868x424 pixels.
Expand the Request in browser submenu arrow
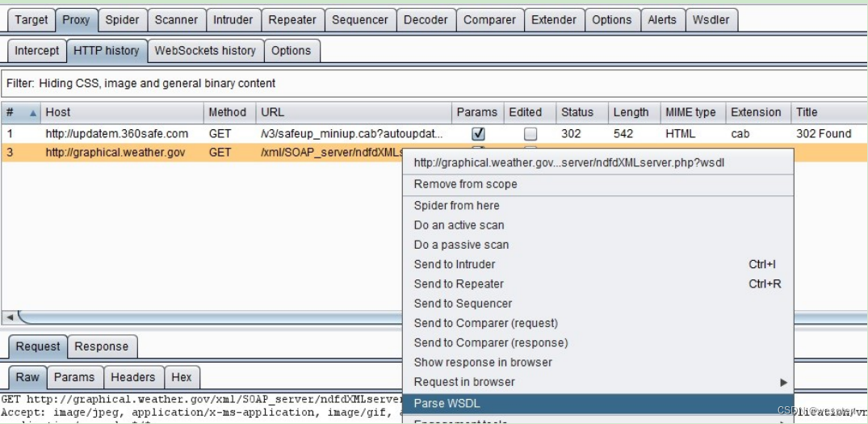(x=782, y=382)
